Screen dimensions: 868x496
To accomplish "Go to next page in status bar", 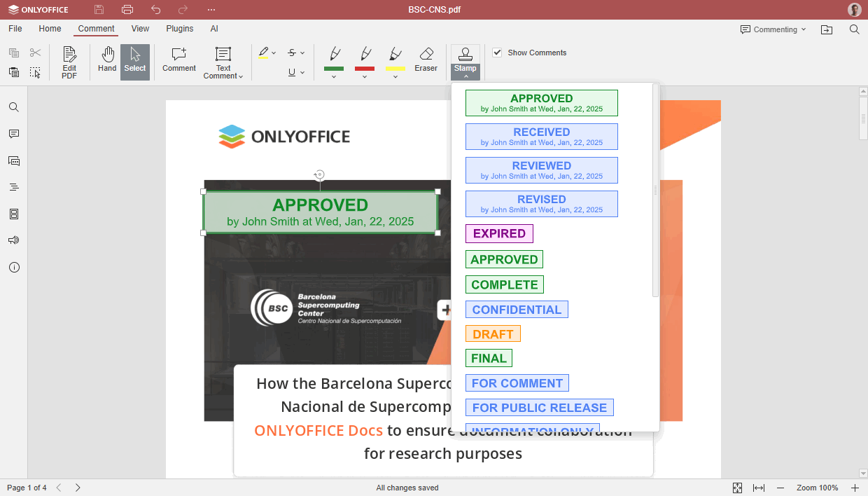I will click(78, 488).
